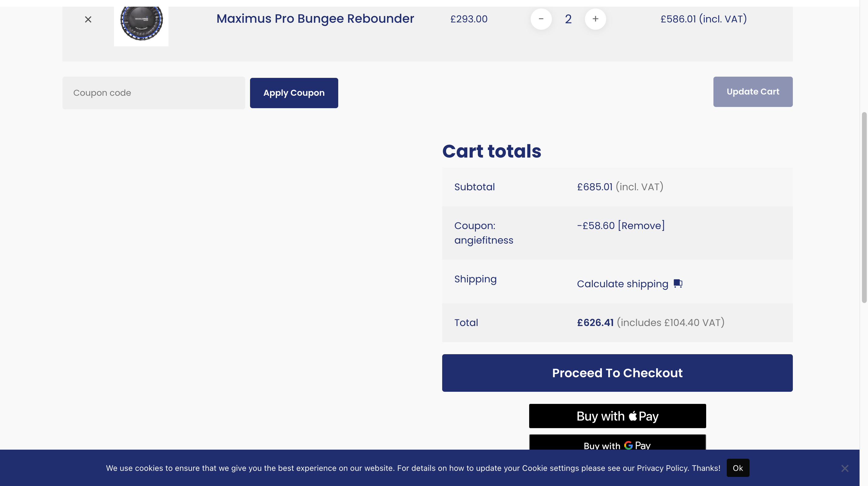This screenshot has width=868, height=486.
Task: Click the Apple logo in pay button
Action: (x=633, y=416)
